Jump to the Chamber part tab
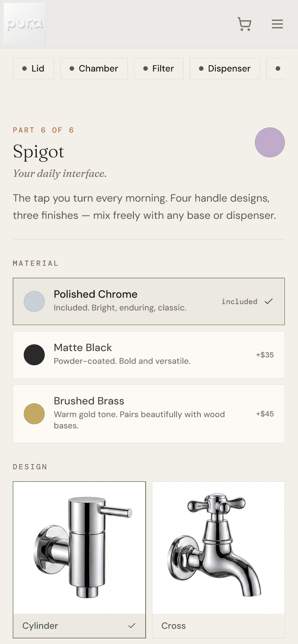298x644 pixels. coord(94,69)
